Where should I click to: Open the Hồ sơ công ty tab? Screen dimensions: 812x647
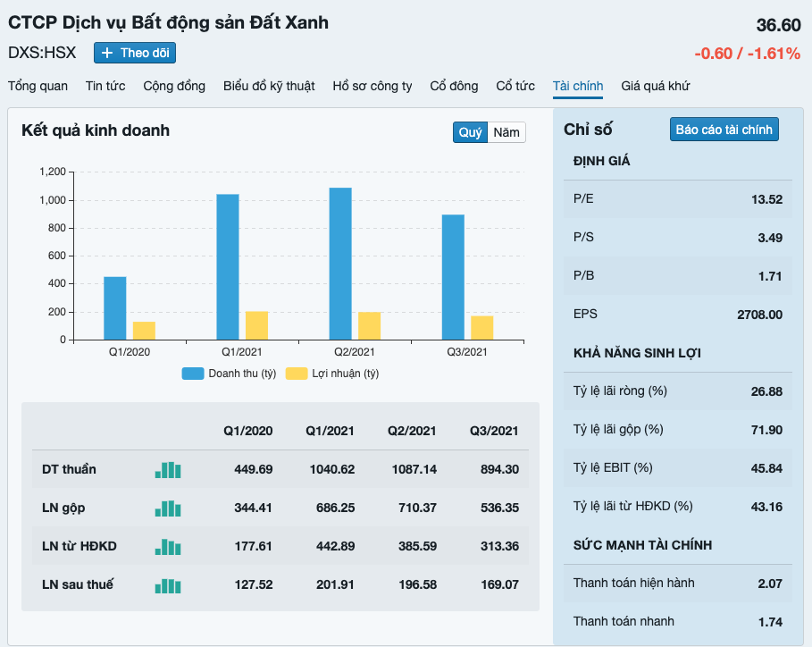372,86
